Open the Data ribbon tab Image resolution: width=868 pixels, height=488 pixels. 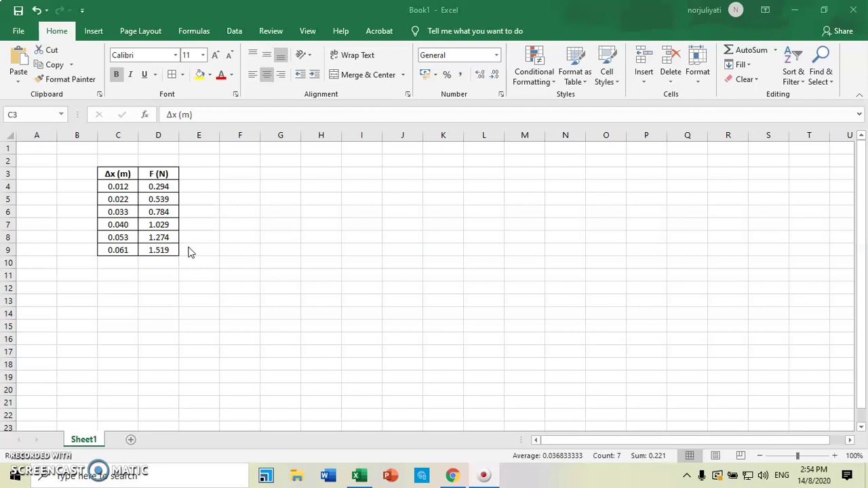234,31
